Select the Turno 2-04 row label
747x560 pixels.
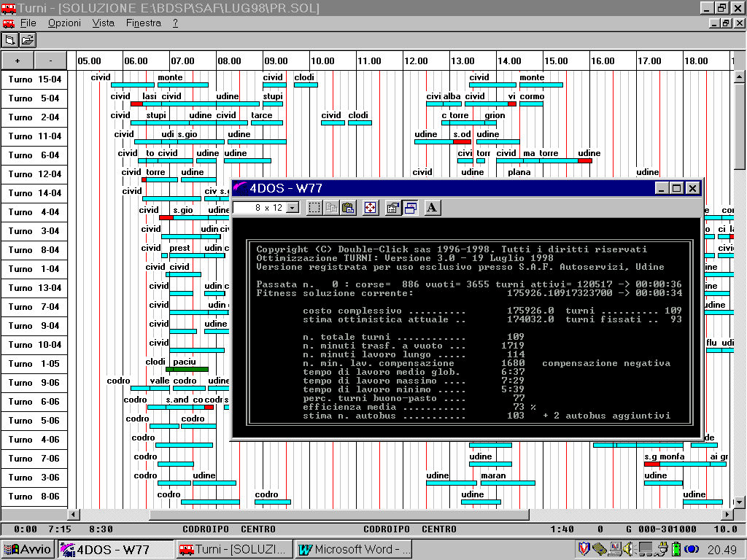pyautogui.click(x=34, y=117)
